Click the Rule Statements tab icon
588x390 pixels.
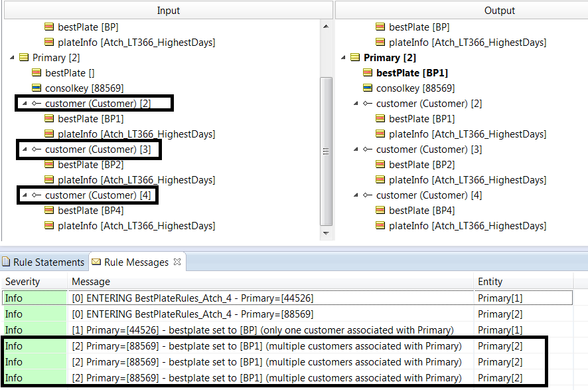click(5, 262)
